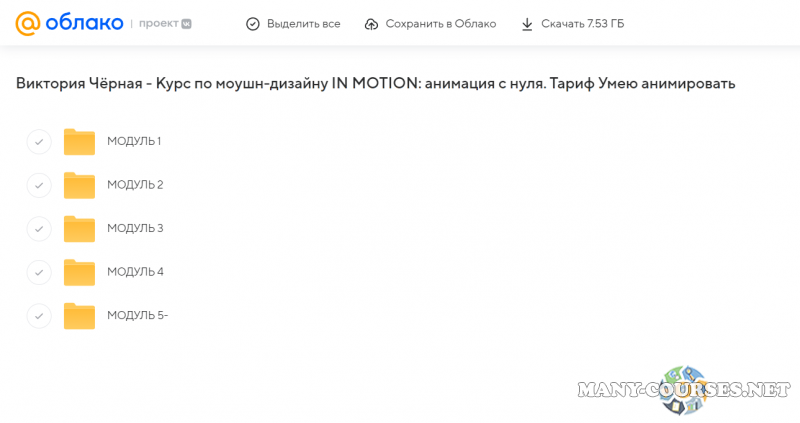This screenshot has height=423, width=800.
Task: Open the МОДУЛЬ 4 folder icon
Action: (x=79, y=272)
